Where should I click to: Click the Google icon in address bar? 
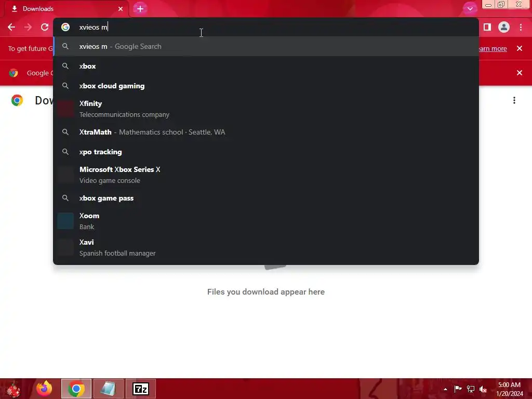point(65,27)
